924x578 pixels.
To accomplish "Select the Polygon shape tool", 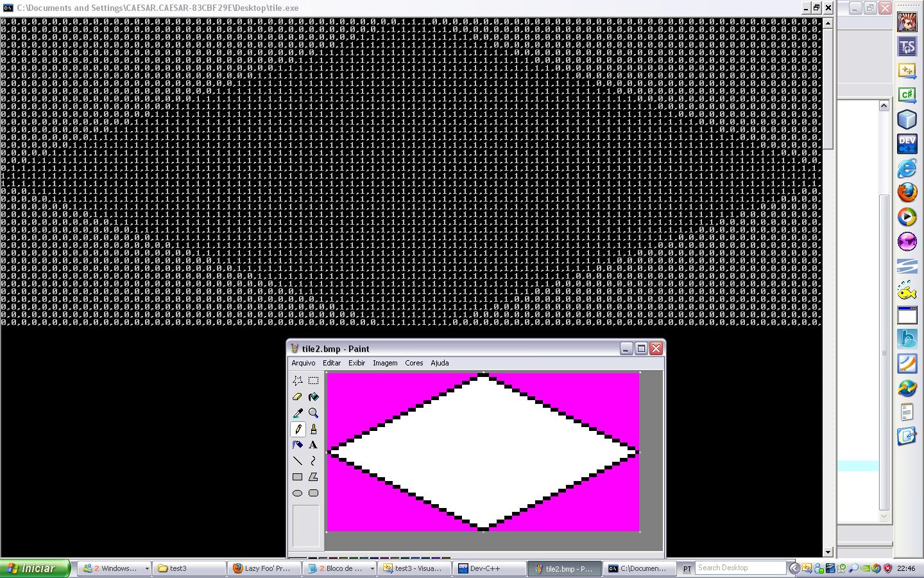I will (313, 477).
